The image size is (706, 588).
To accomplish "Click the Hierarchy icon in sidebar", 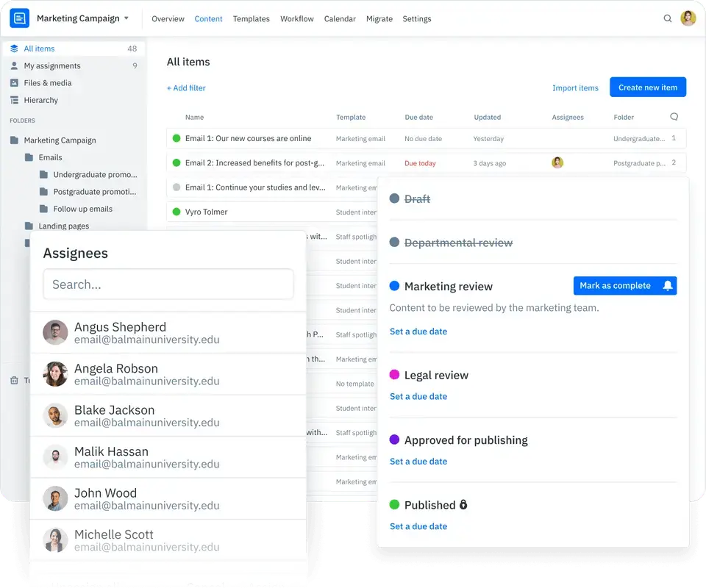I will tap(15, 100).
